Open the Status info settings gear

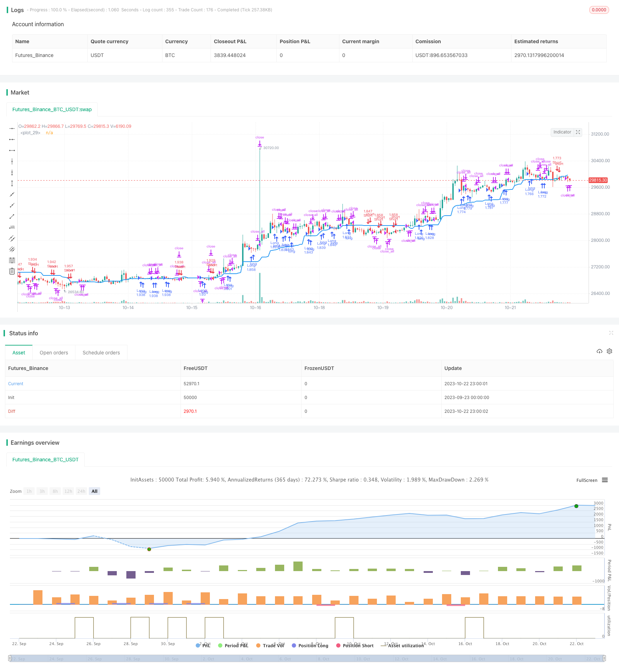coord(609,351)
